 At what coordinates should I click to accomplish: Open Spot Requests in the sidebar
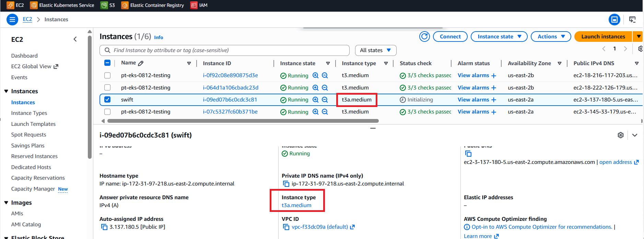28,135
